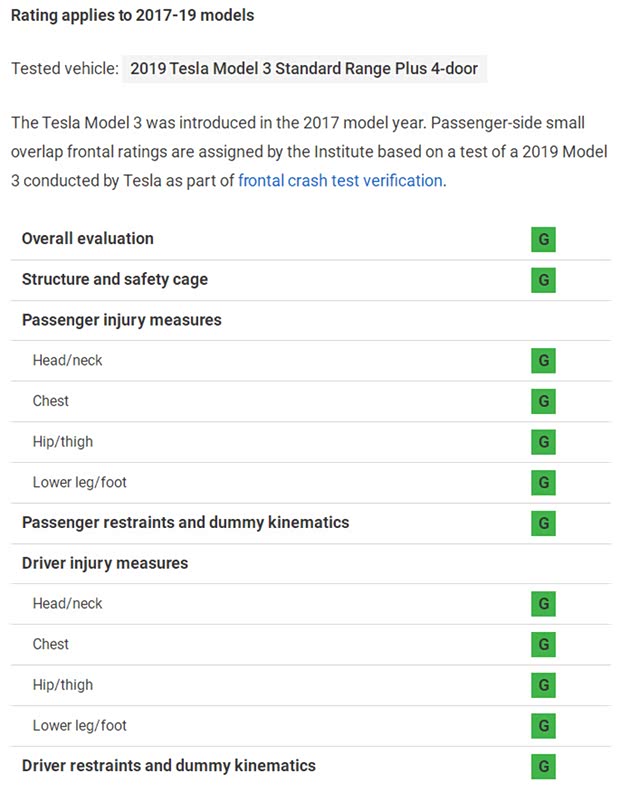Click the driver Head/neck G rating badge
Image resolution: width=620 pixels, height=792 pixels.
(543, 604)
